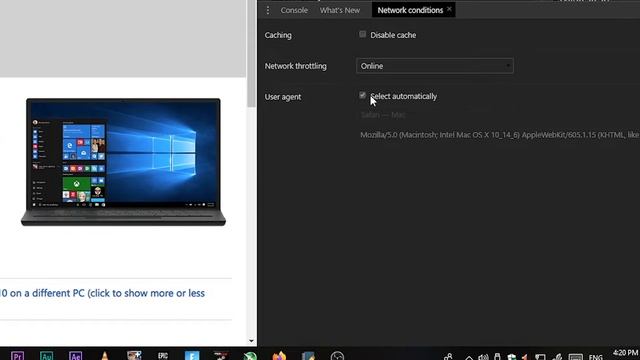This screenshot has height=360, width=640.
Task: Close the Network conditions tab
Action: click(449, 9)
